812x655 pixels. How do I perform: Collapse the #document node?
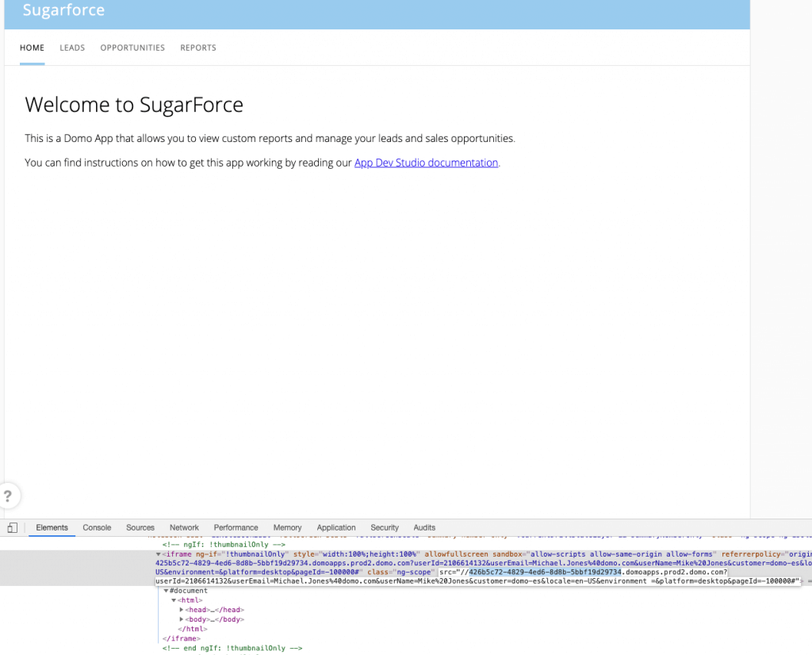[x=167, y=591]
